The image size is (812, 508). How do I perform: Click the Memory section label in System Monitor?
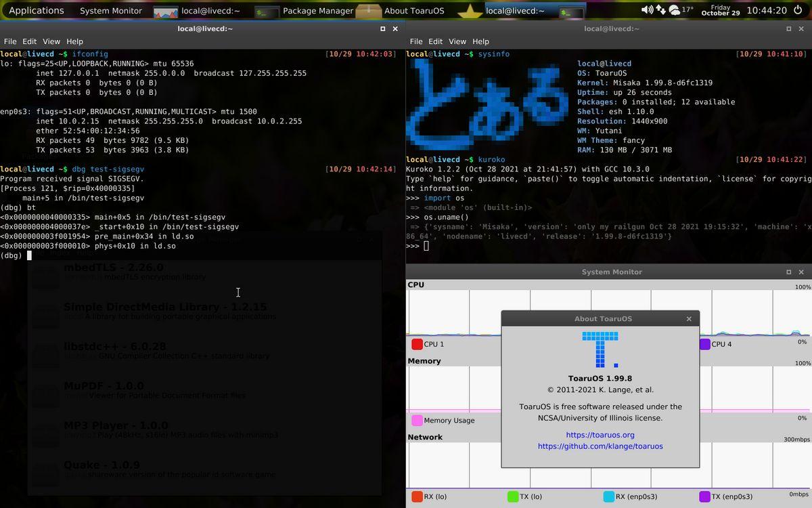click(424, 361)
